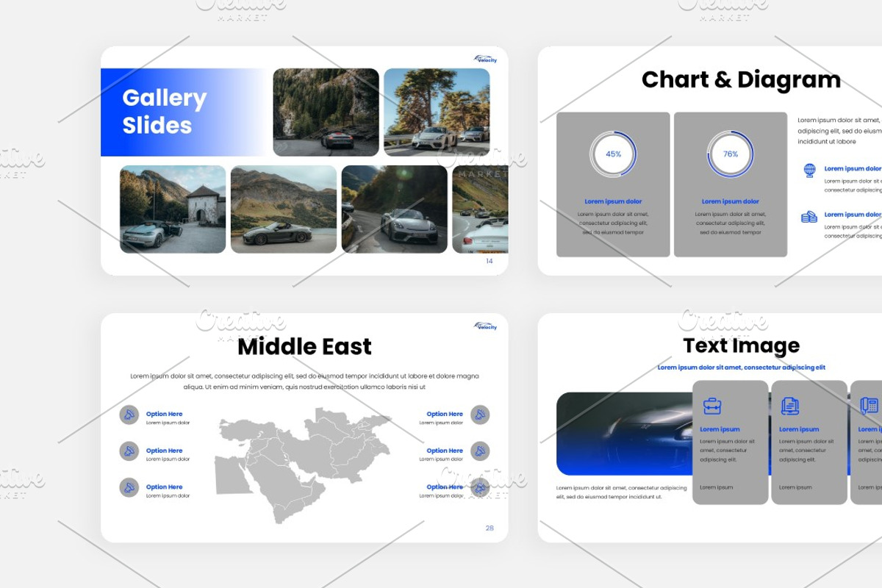Click the stacked coins icon on Chart slide
Viewport: 882px width, 588px height.
point(809,217)
